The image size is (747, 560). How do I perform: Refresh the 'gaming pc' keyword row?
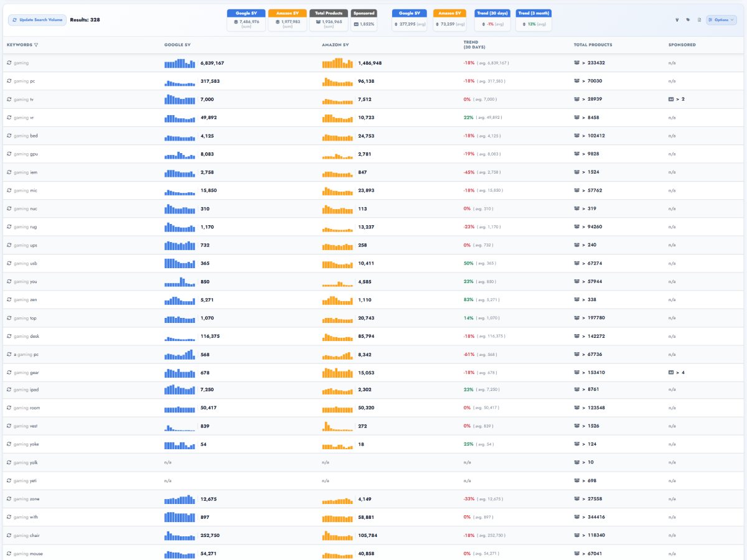pyautogui.click(x=9, y=81)
